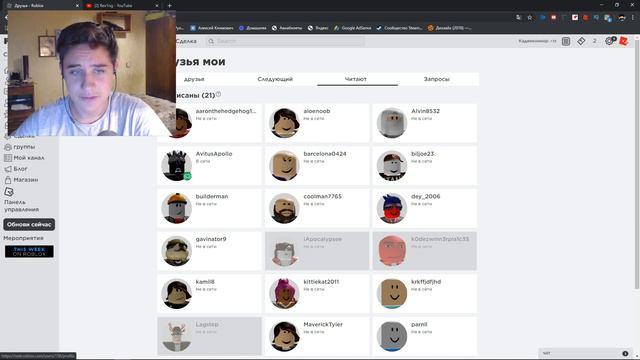Viewport: 640px width, 360px height.
Task: Open builderman's avatar thumbnail
Action: coord(176,208)
